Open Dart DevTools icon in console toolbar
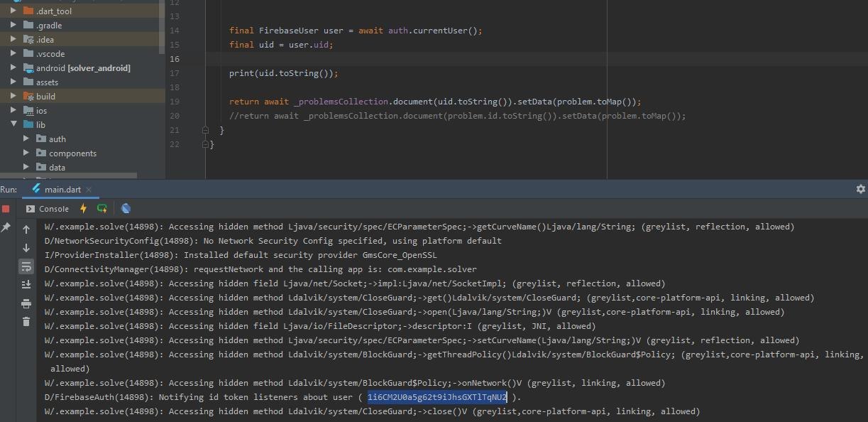The width and height of the screenshot is (868, 422). tap(126, 209)
